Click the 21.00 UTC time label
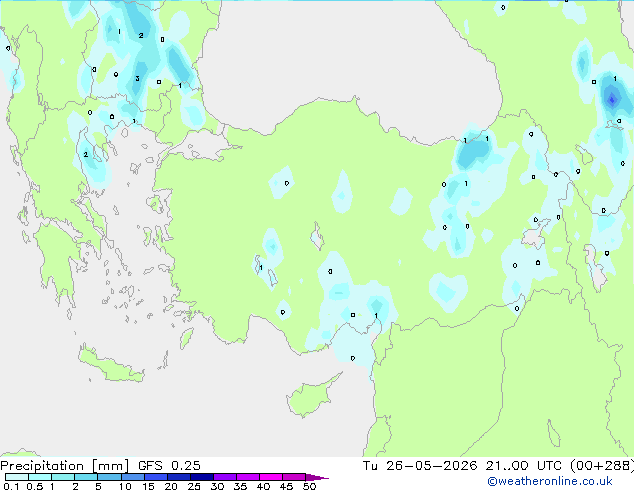 [x=523, y=466]
